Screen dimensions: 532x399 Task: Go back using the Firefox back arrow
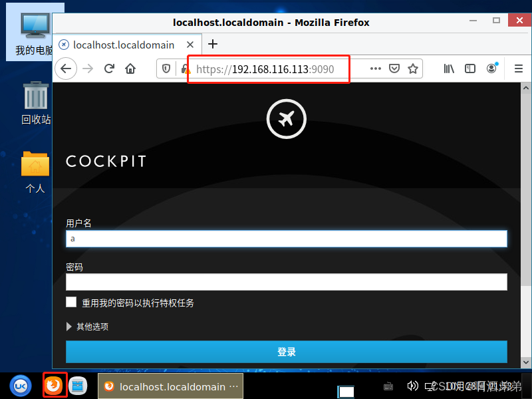(66, 69)
